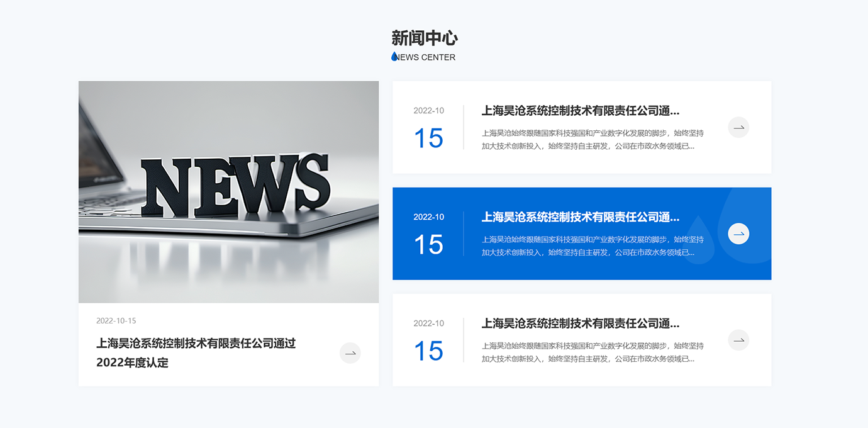This screenshot has width=868, height=428.
Task: Click the summary text in the first white card
Action: click(593, 140)
